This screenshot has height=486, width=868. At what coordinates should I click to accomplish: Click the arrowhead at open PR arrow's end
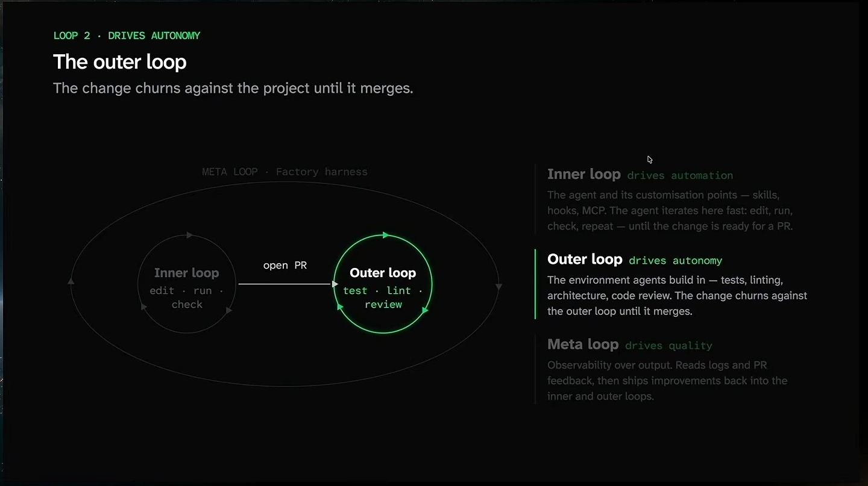(335, 284)
